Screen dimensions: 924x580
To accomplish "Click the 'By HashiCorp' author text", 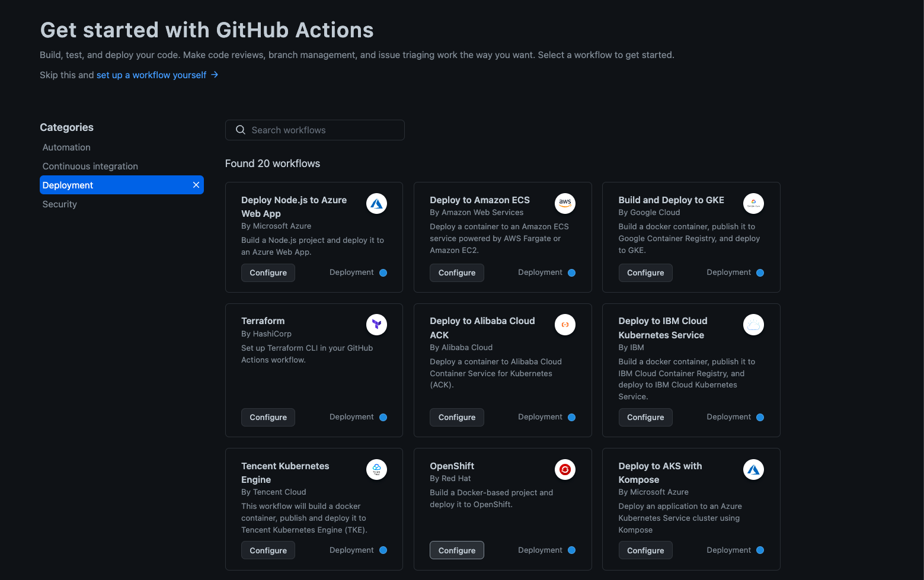I will (266, 334).
